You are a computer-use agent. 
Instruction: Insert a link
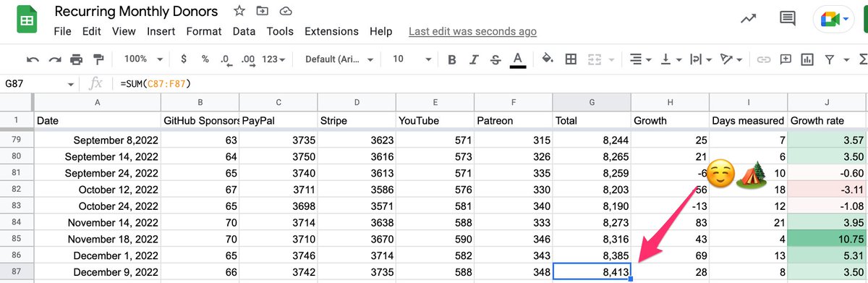(x=764, y=59)
